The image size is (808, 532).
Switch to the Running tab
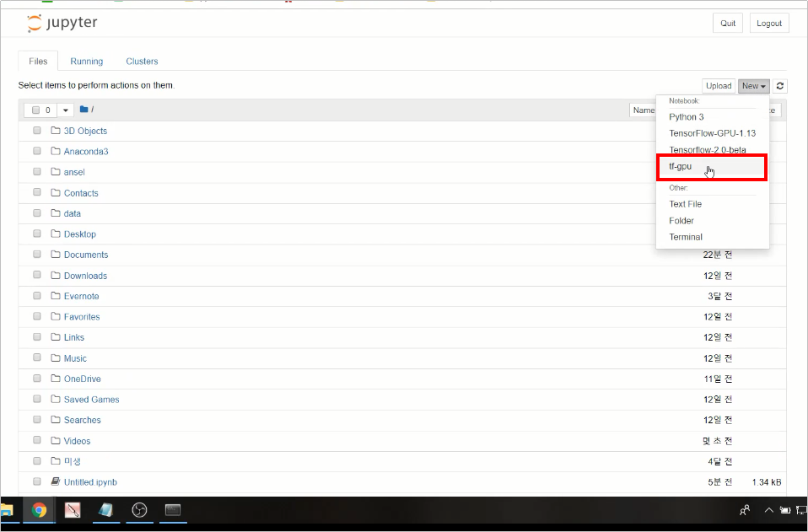point(87,62)
